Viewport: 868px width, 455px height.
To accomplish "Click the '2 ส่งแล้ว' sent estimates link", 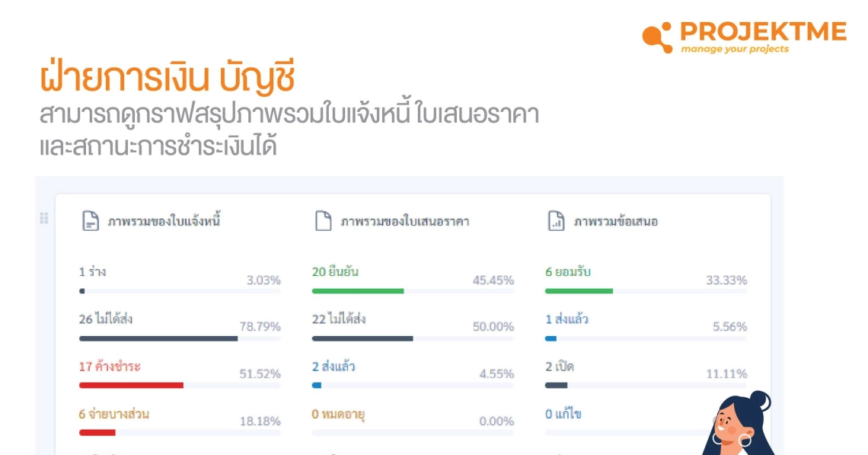I will click(334, 367).
